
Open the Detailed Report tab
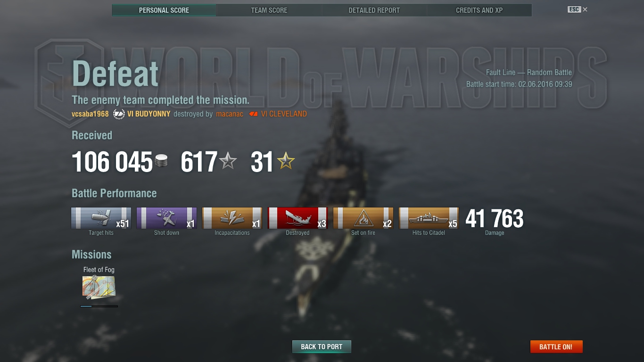coord(374,10)
